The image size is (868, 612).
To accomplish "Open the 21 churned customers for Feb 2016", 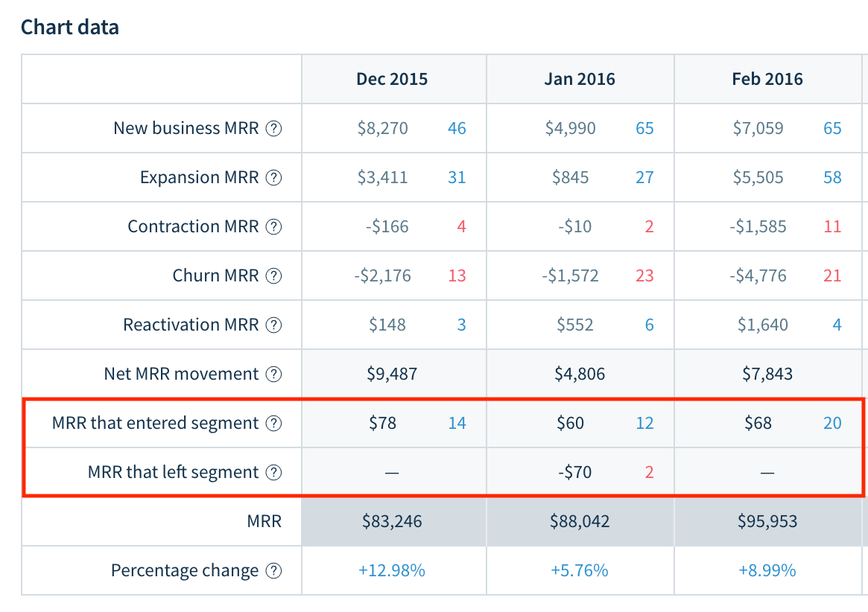I will point(832,275).
